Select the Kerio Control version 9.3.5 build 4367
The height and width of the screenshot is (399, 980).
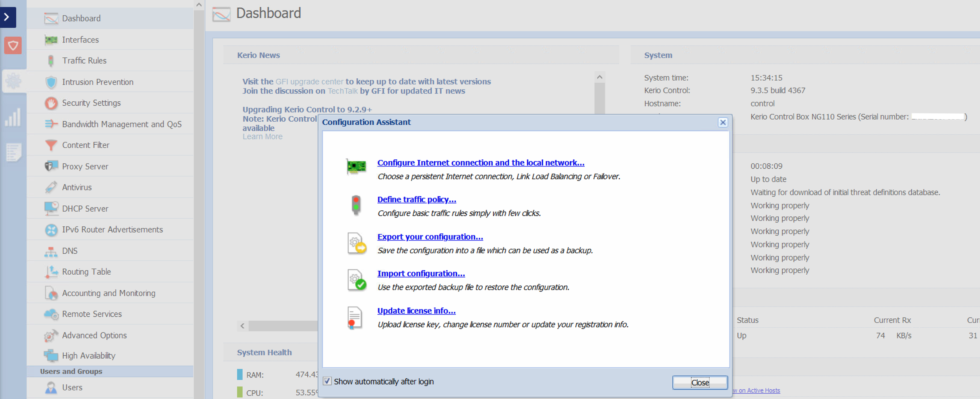point(778,90)
